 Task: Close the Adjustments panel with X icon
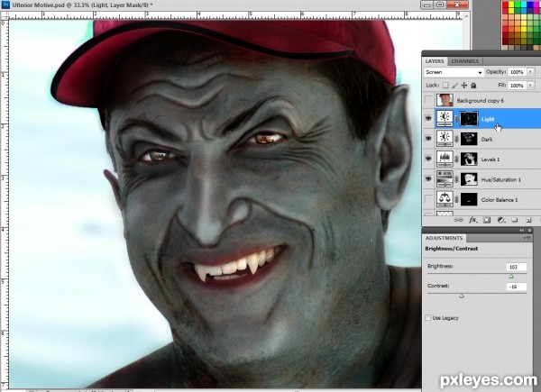point(529,231)
